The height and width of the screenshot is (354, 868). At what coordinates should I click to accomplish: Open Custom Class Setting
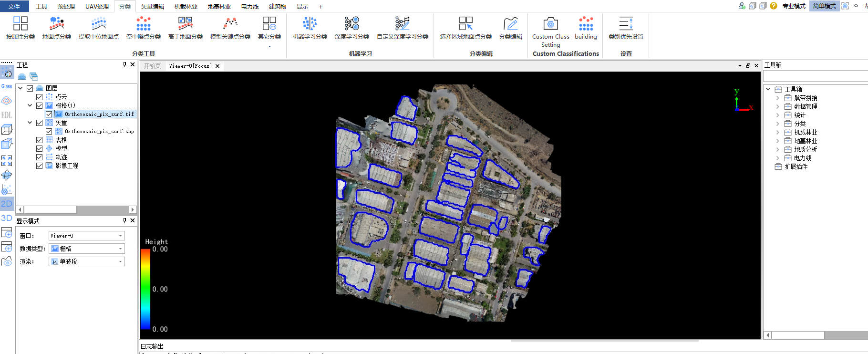[x=551, y=32]
